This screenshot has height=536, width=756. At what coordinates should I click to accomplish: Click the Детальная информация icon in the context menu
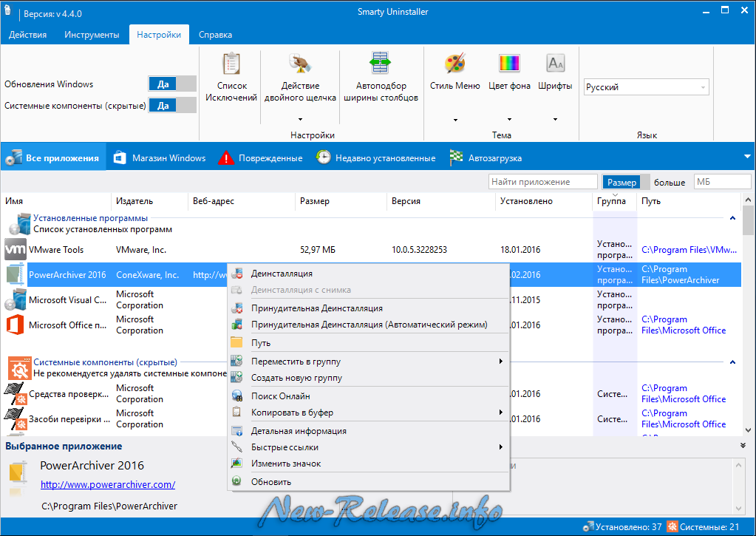coord(236,431)
